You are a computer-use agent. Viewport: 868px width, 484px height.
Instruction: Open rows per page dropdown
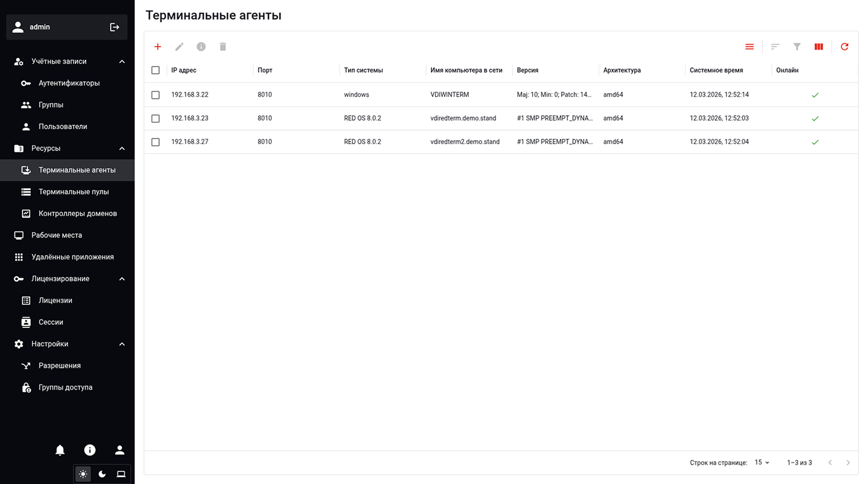coord(762,463)
